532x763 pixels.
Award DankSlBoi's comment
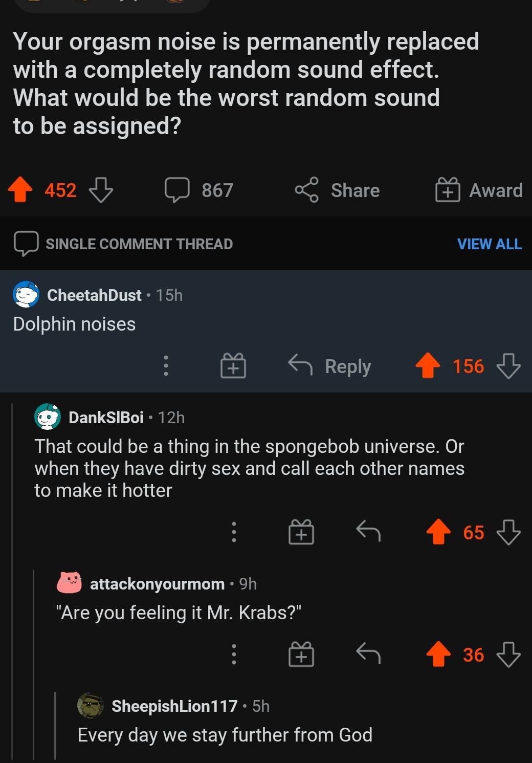301,532
